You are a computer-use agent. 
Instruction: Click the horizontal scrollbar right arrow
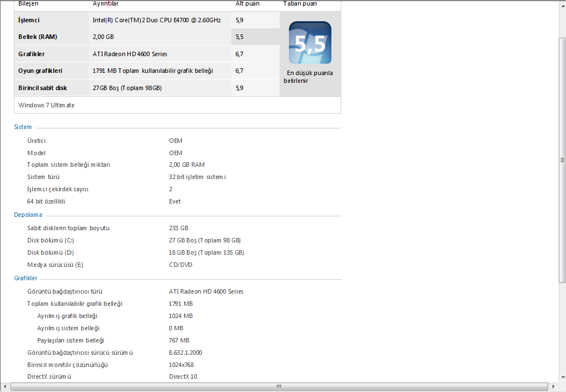[553, 386]
